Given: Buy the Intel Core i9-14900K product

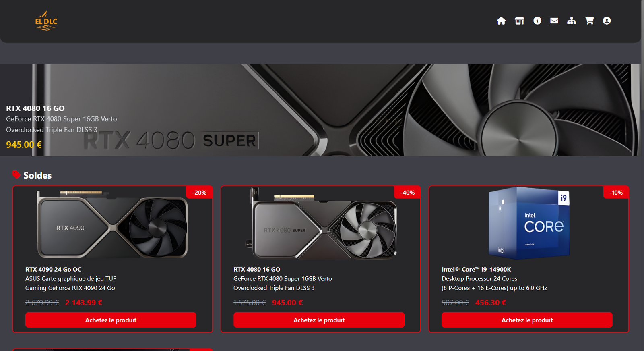Looking at the screenshot, I should tap(527, 320).
